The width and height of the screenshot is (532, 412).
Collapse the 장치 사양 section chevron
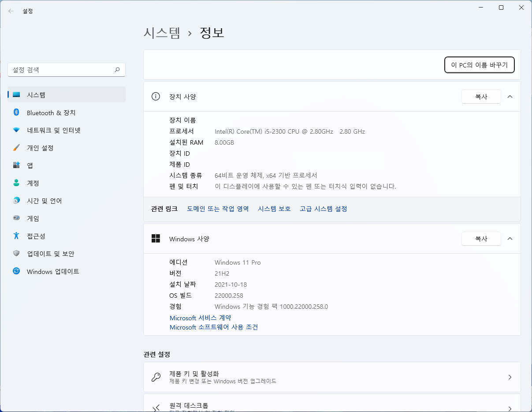click(510, 97)
